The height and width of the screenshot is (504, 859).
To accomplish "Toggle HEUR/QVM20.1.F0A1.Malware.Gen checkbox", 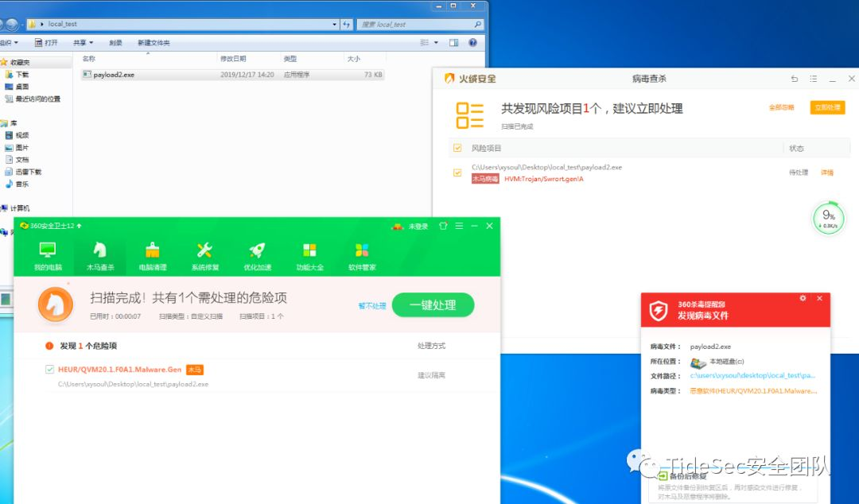I will click(50, 369).
